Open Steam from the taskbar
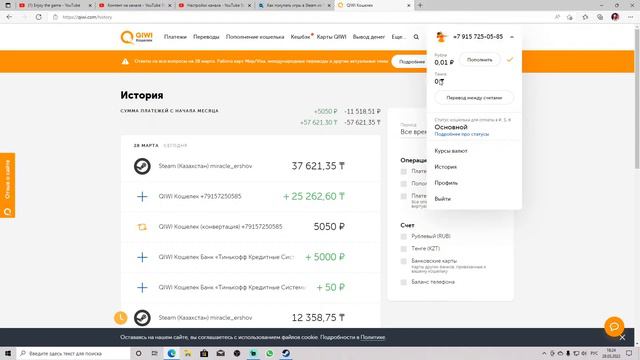This screenshot has width=640, height=360. [x=286, y=353]
